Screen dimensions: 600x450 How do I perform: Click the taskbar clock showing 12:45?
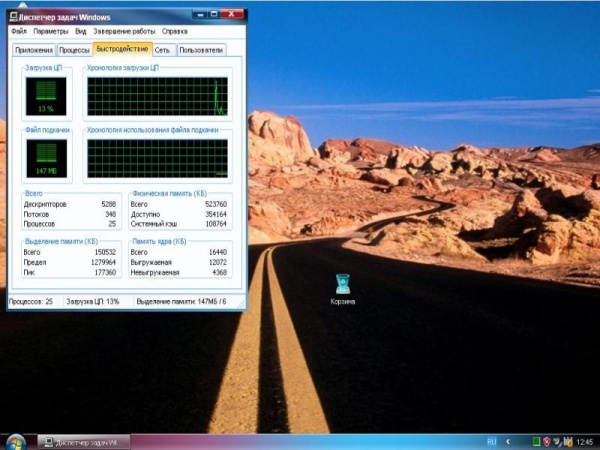click(x=584, y=441)
